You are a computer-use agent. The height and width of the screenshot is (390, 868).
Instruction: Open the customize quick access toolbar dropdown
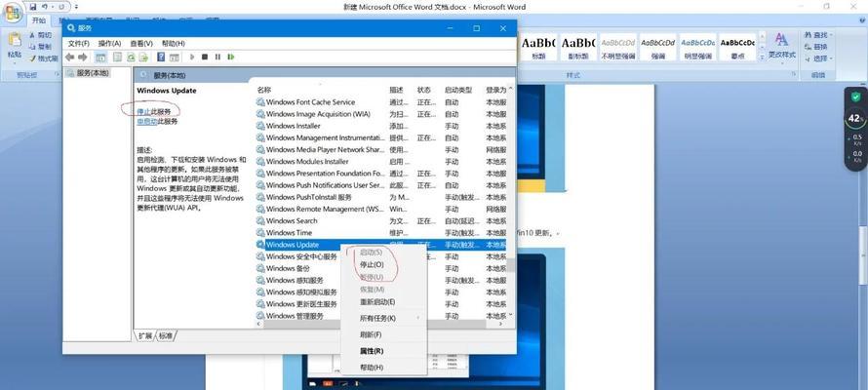[x=76, y=7]
